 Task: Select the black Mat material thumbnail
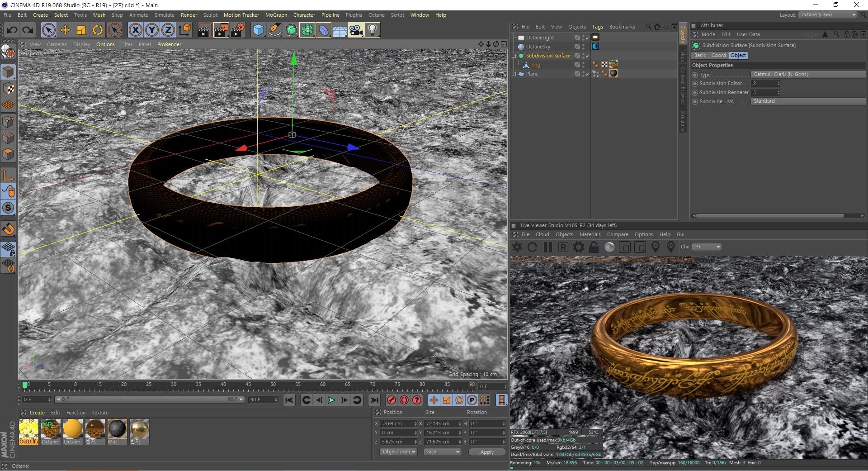(117, 432)
